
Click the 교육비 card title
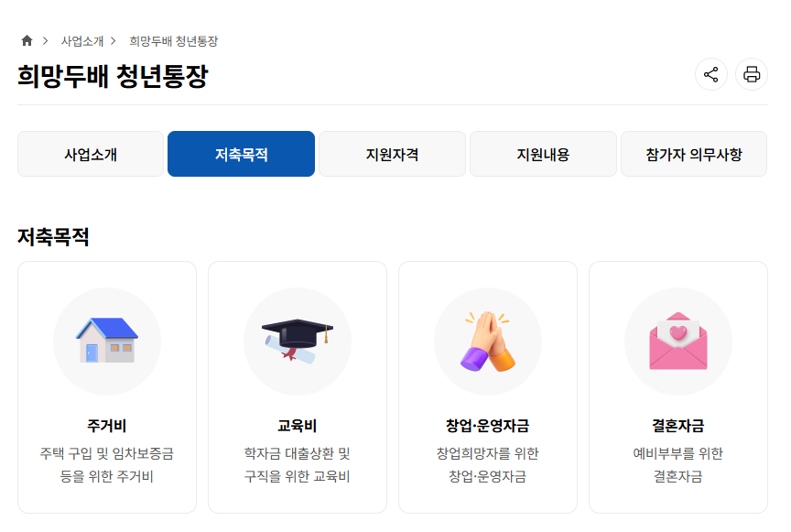(x=297, y=425)
